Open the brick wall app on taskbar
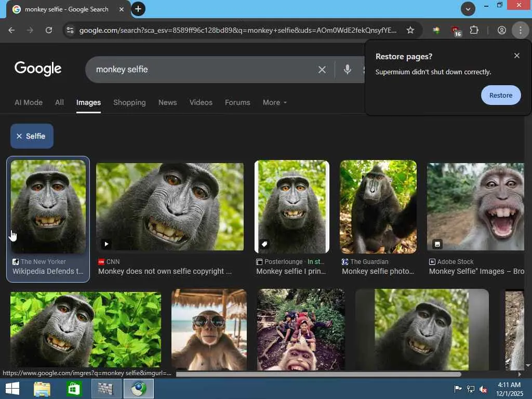Viewport: 532px width, 399px height. point(106,389)
